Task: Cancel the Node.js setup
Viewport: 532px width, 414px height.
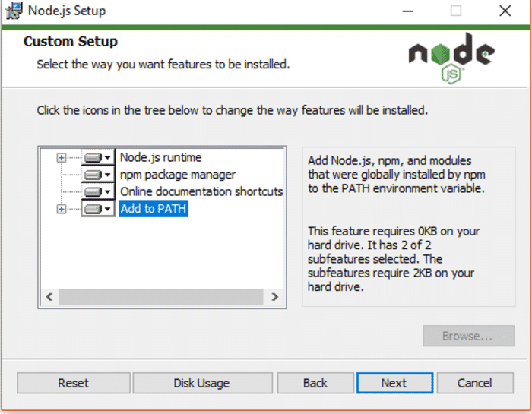Action: [475, 383]
